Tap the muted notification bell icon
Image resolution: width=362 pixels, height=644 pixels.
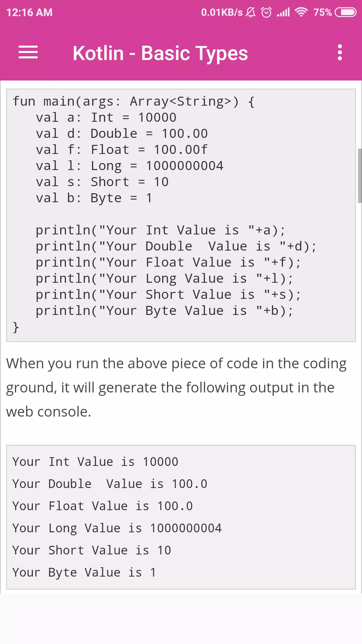tap(250, 12)
